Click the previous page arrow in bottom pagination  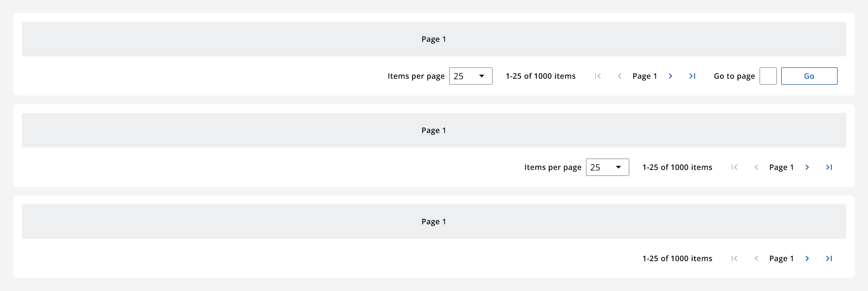(757, 258)
